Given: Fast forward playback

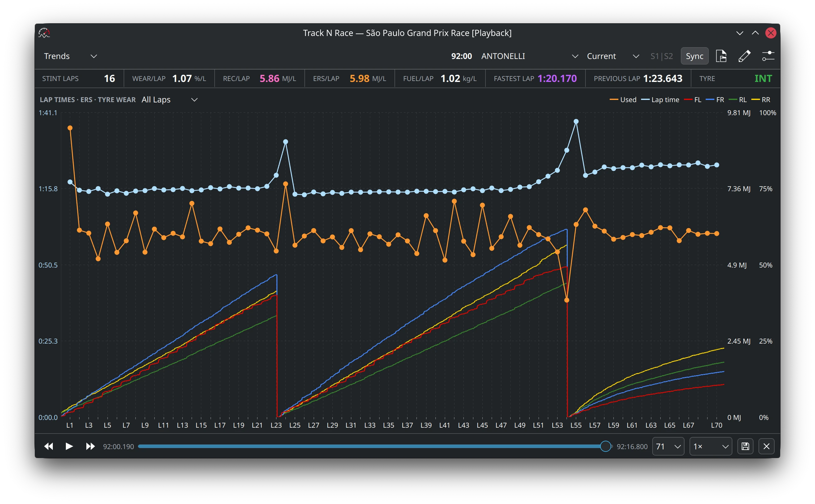Looking at the screenshot, I should tap(90, 446).
